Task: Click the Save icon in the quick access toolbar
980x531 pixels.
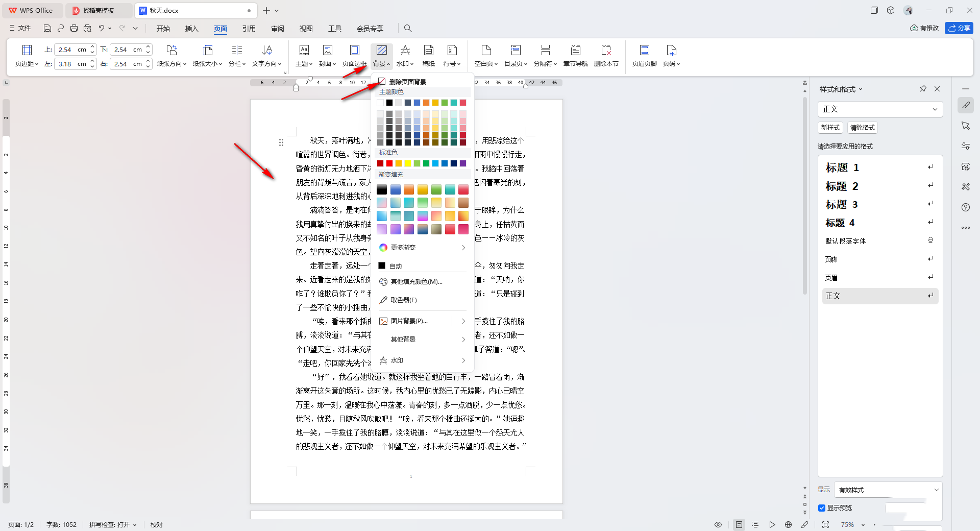Action: coord(47,28)
